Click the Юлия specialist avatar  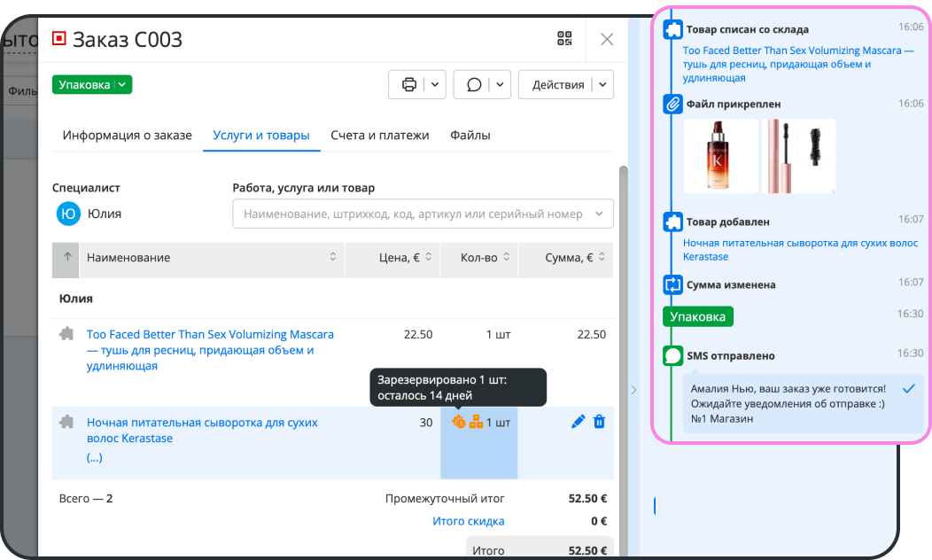(x=68, y=214)
